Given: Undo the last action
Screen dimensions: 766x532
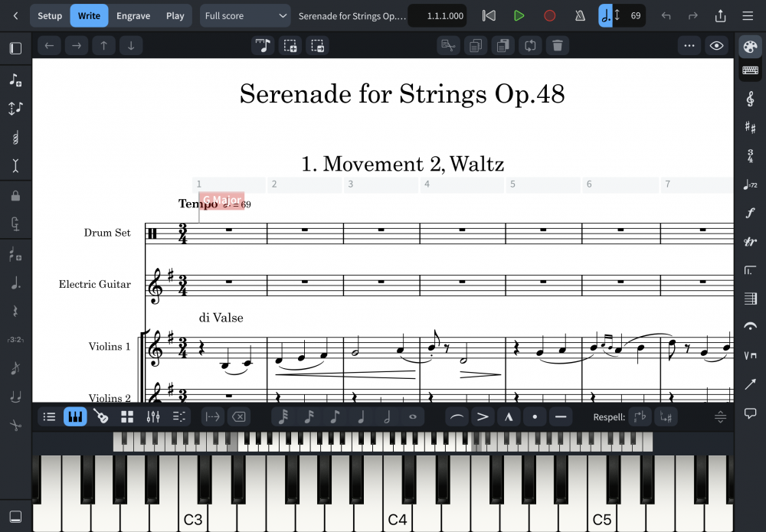Looking at the screenshot, I should pos(666,15).
